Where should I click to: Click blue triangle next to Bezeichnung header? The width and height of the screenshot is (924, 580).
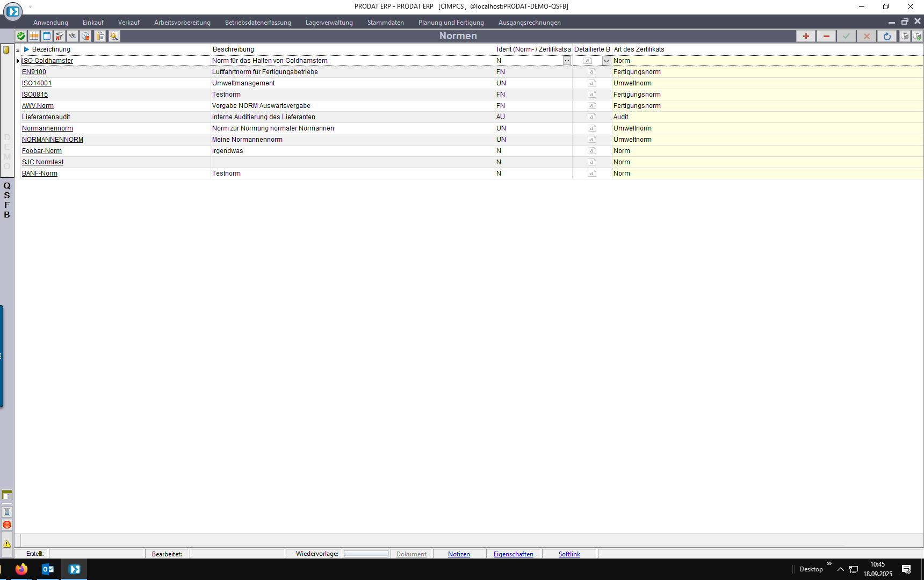[x=26, y=49]
